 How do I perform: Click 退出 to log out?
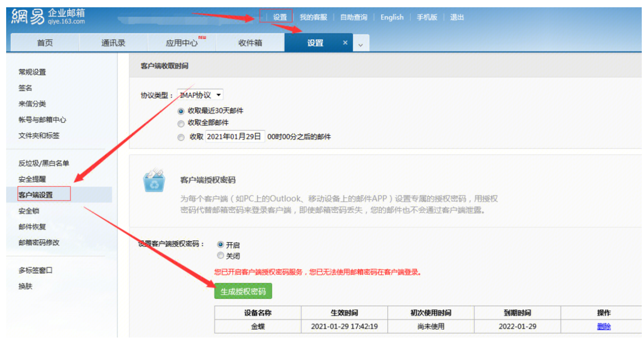click(x=457, y=17)
